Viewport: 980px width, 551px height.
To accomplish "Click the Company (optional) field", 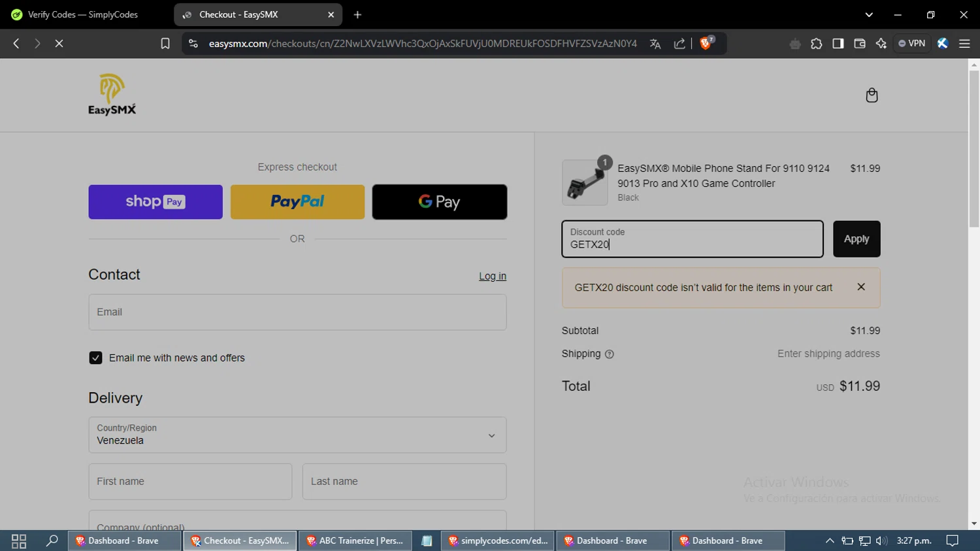I will (297, 521).
